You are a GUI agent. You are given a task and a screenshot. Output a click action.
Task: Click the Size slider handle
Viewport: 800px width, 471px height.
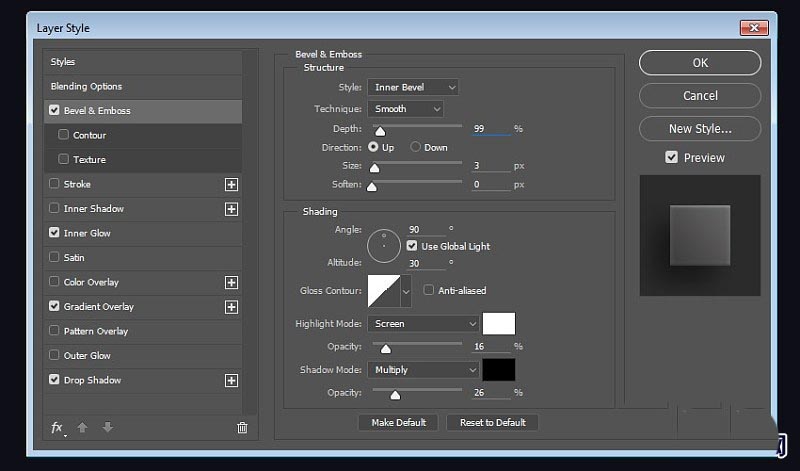pos(374,168)
